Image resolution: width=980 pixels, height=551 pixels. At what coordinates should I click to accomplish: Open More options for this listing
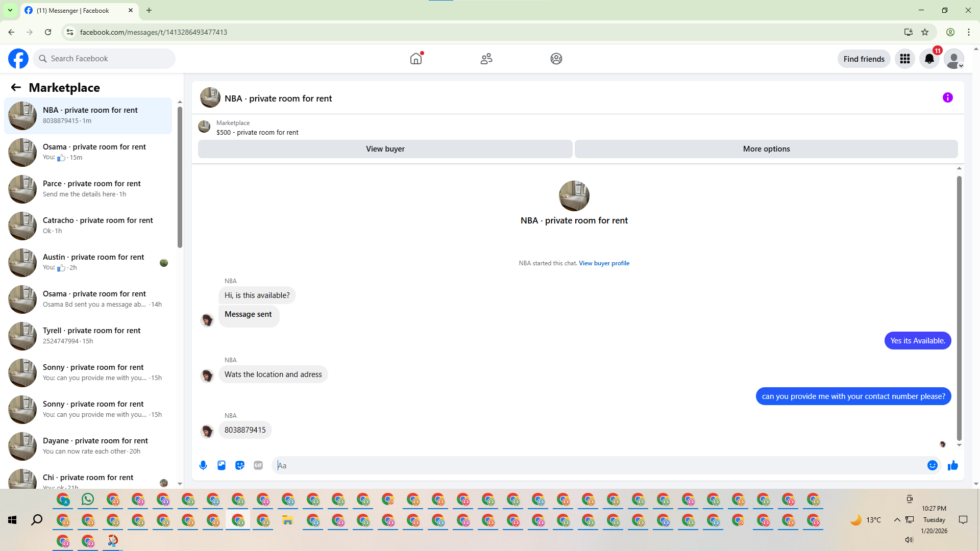coord(766,149)
